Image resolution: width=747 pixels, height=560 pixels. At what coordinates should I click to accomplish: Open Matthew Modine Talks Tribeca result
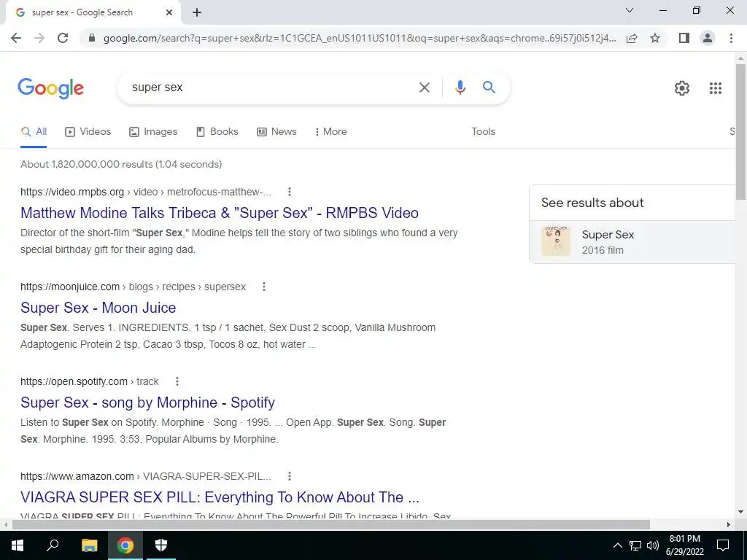(x=220, y=213)
